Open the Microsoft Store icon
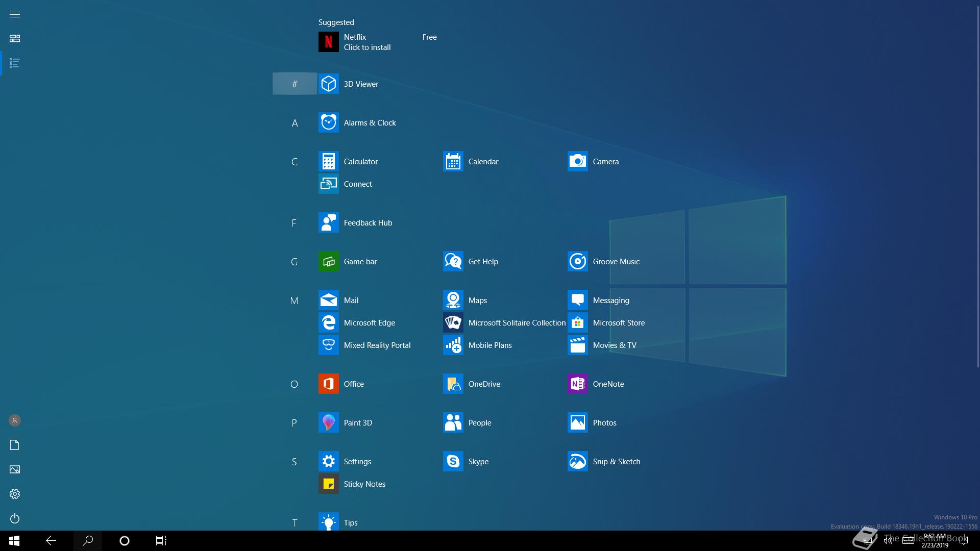The image size is (980, 551). (577, 322)
